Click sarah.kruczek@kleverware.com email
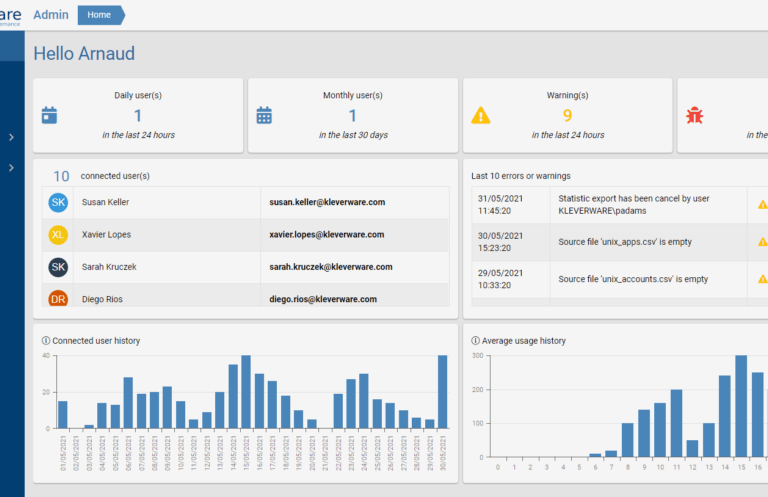Viewport: 768px width, 497px height. point(331,267)
